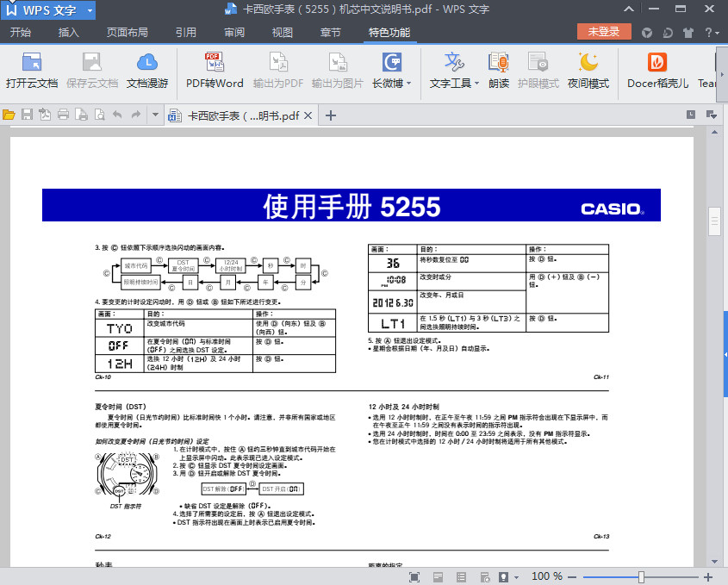This screenshot has height=585, width=728.
Task: Close the 卡西欧手表 pdf document tab
Action: click(x=308, y=115)
